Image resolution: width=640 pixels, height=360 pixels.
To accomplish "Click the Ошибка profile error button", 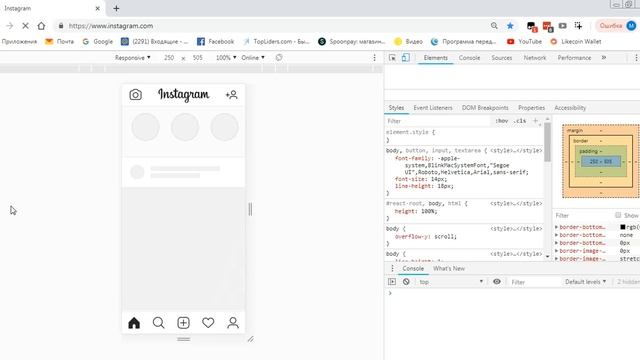I will pos(617,26).
